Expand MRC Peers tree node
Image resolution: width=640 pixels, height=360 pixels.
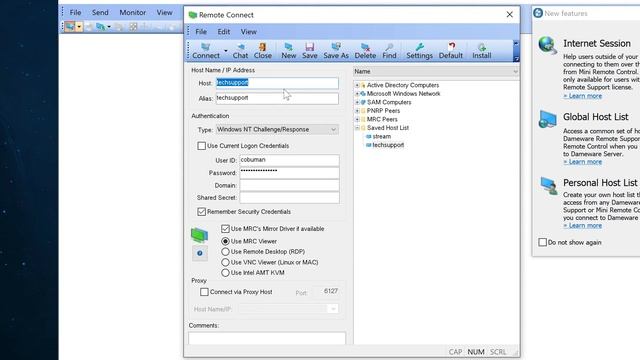[357, 120]
